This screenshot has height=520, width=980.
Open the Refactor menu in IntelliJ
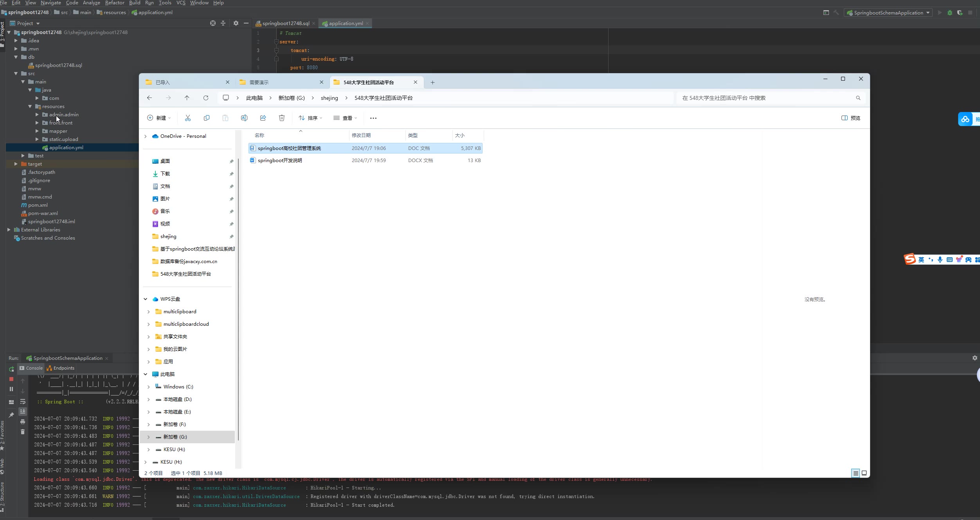tap(115, 3)
